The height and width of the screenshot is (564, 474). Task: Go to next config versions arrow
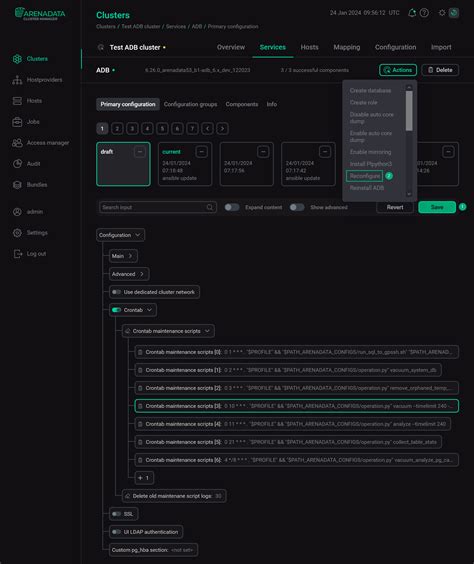(223, 128)
